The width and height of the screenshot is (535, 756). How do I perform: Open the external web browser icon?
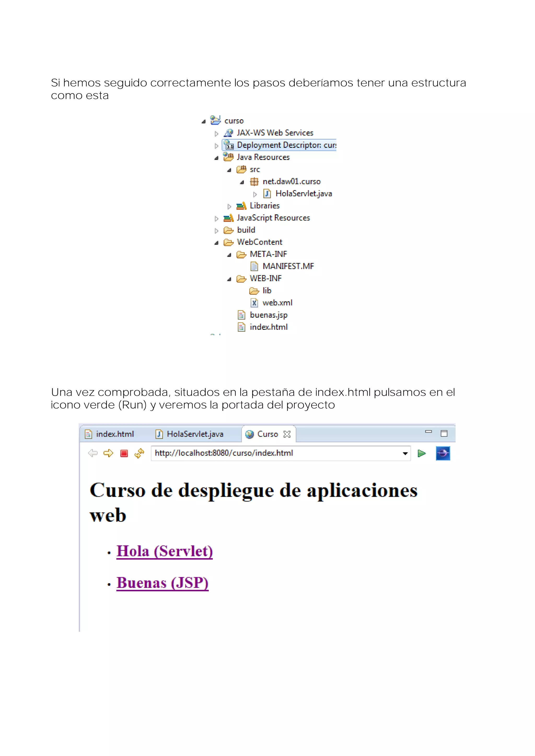click(443, 453)
